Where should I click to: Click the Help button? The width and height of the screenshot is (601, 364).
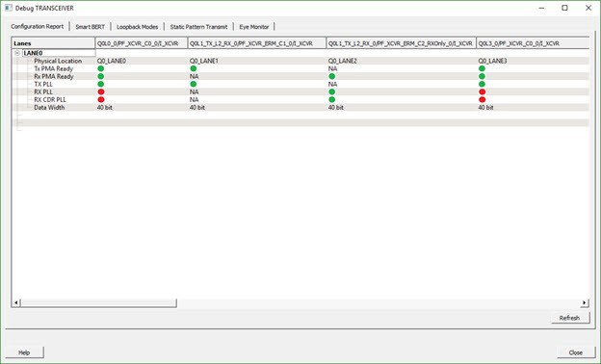24,352
